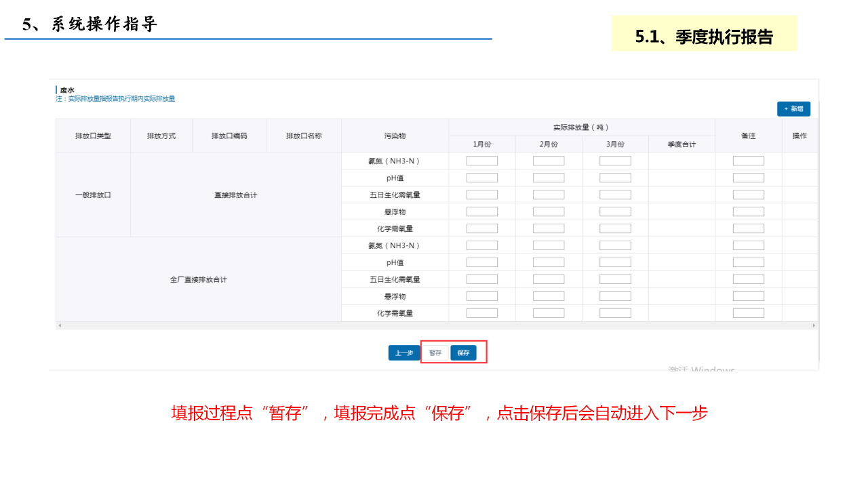Select 2月份 field for 五日生化需氧量 in 全厂直接排放合计 section
Viewport: 868px width, 488px height.
pyautogui.click(x=548, y=279)
